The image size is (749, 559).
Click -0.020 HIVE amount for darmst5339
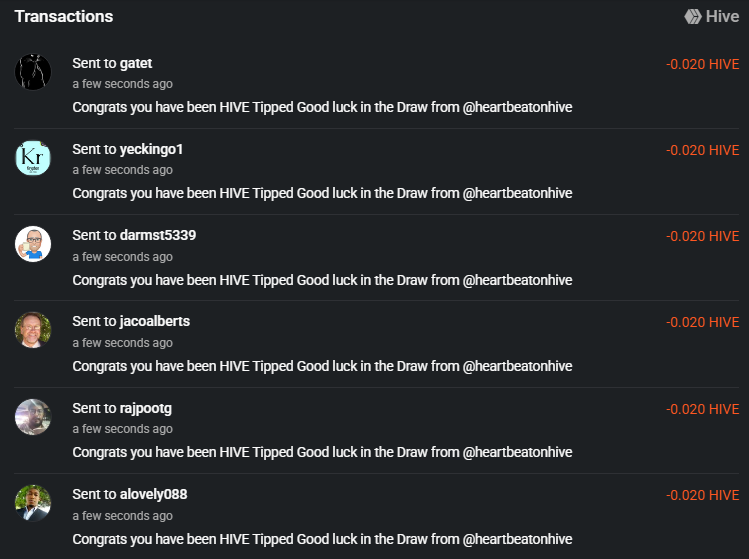coord(702,237)
